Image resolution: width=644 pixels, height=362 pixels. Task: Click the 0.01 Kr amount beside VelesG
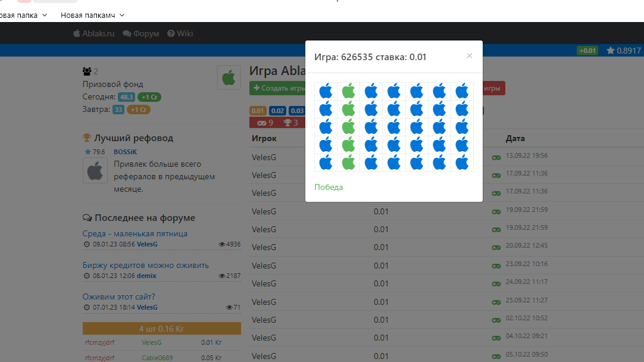click(211, 342)
